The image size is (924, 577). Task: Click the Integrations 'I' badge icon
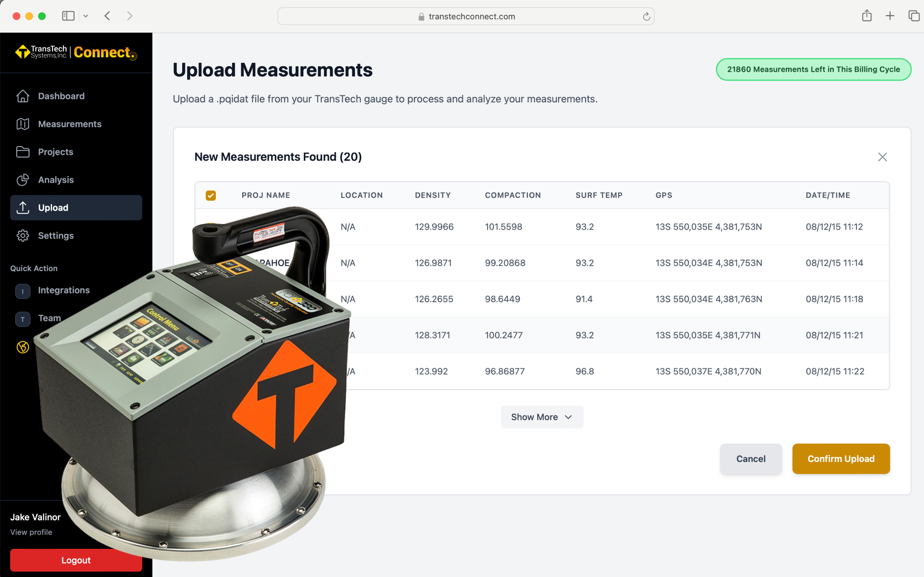[23, 291]
